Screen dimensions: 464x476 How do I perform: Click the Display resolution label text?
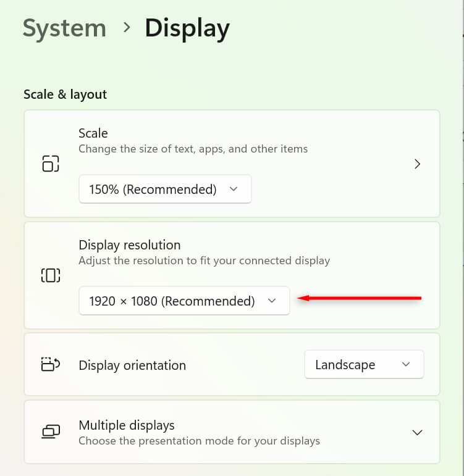pyautogui.click(x=129, y=244)
